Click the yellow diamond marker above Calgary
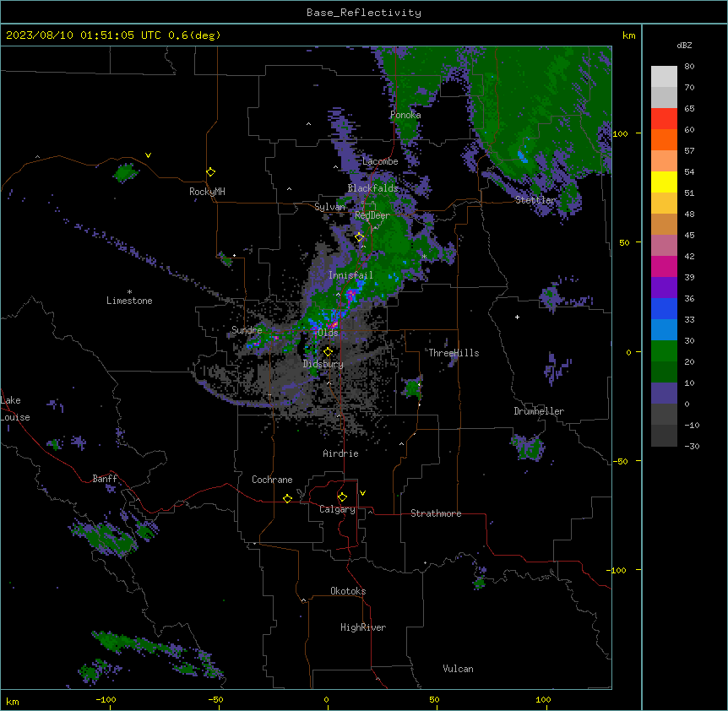The width and height of the screenshot is (728, 711). coord(342,497)
